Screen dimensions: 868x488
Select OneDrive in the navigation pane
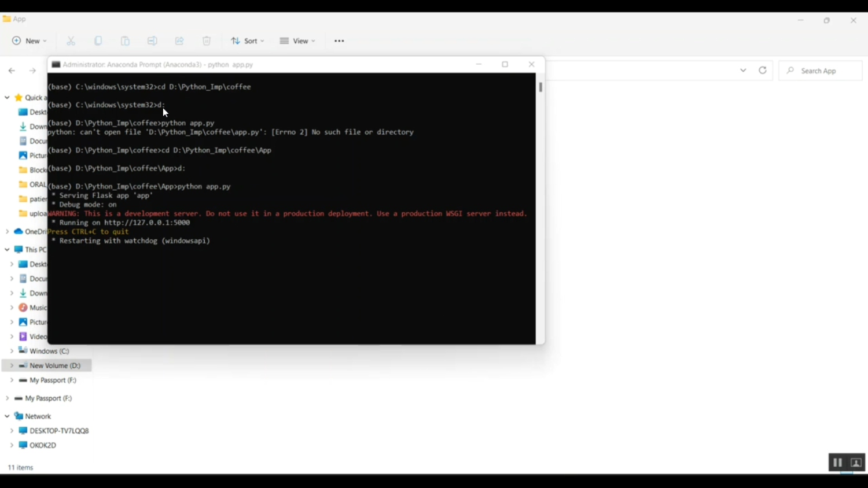pyautogui.click(x=30, y=232)
